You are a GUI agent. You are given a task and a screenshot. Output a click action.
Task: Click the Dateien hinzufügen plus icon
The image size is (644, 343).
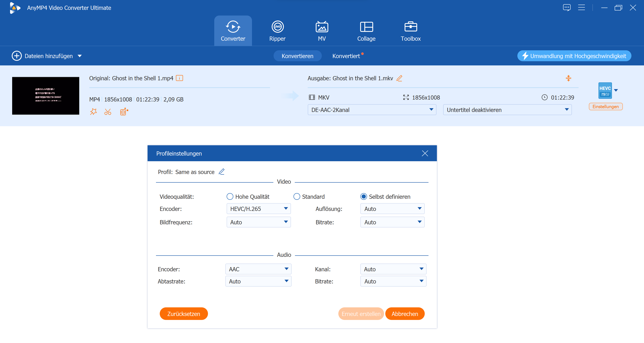click(x=17, y=56)
